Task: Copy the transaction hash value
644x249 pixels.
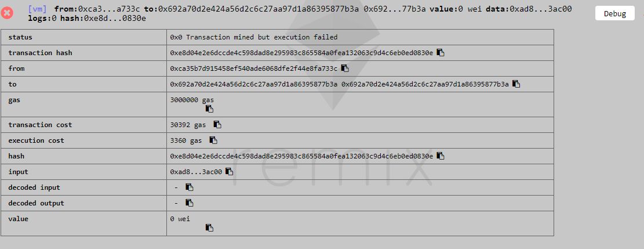Action: coord(441,53)
